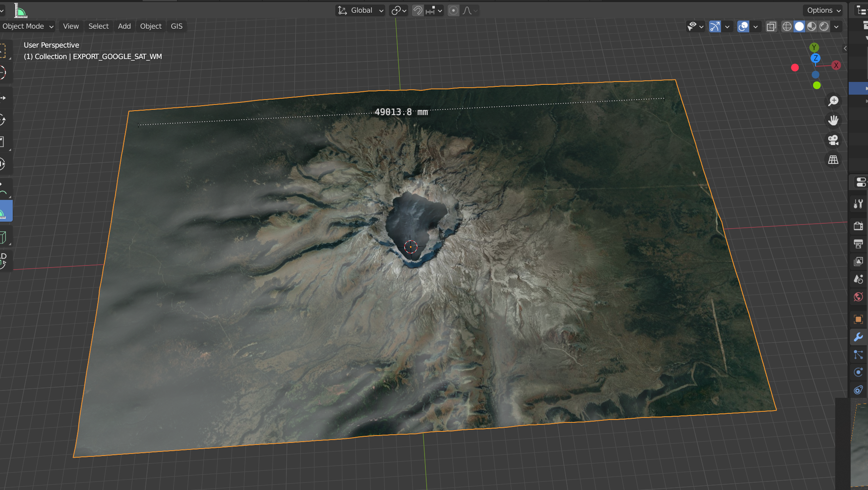This screenshot has height=490, width=868.
Task: Toggle viewport overlays button
Action: tap(743, 27)
